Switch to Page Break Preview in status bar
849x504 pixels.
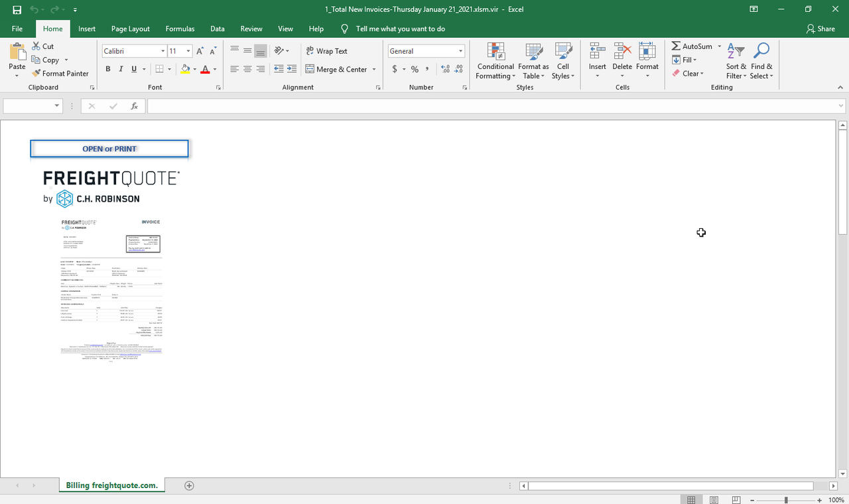tap(736, 499)
